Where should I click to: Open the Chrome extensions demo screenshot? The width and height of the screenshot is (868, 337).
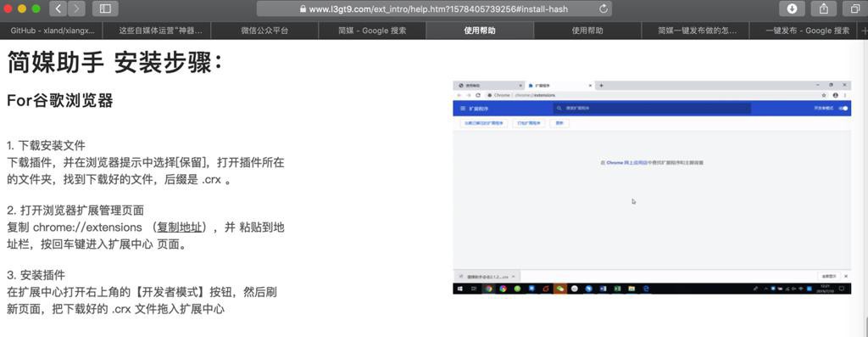pos(652,188)
